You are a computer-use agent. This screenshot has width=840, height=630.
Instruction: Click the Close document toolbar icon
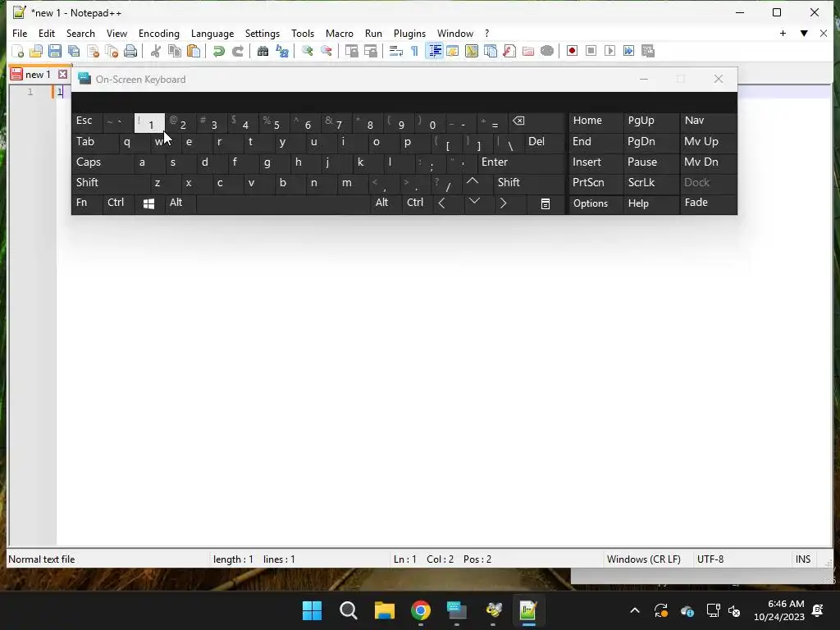coord(93,51)
